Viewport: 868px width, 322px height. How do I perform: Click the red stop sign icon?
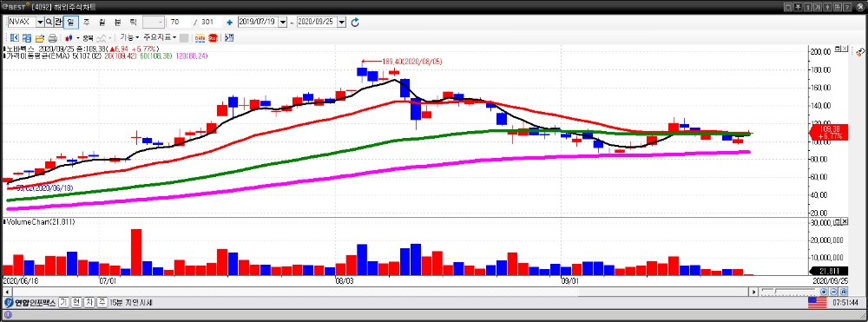214,38
